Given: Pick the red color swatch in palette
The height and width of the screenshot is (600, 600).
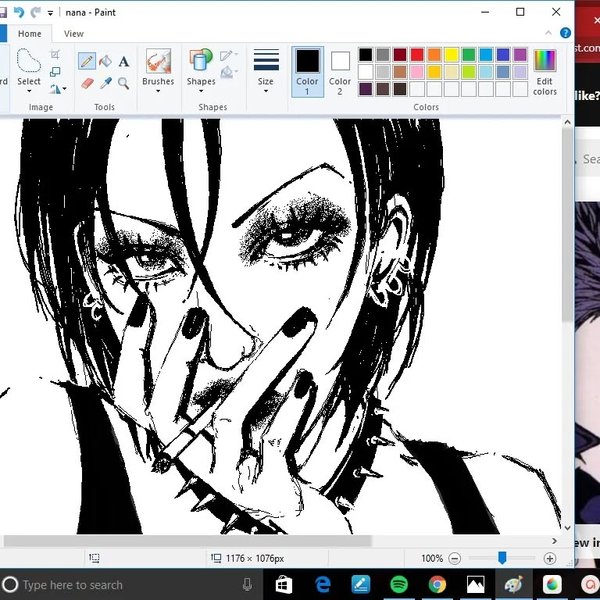Looking at the screenshot, I should tap(417, 55).
